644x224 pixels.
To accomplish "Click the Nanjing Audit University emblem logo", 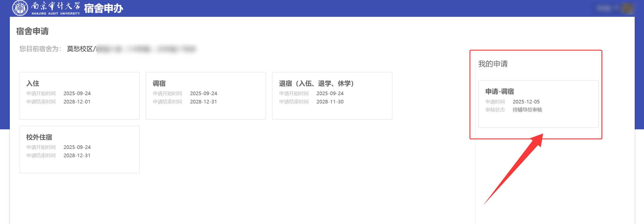I will pyautogui.click(x=20, y=8).
